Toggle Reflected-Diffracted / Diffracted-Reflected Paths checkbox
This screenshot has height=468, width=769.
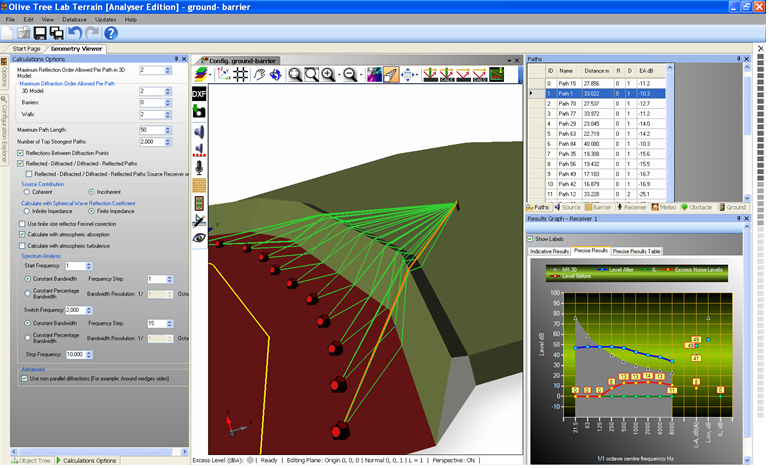coord(21,163)
